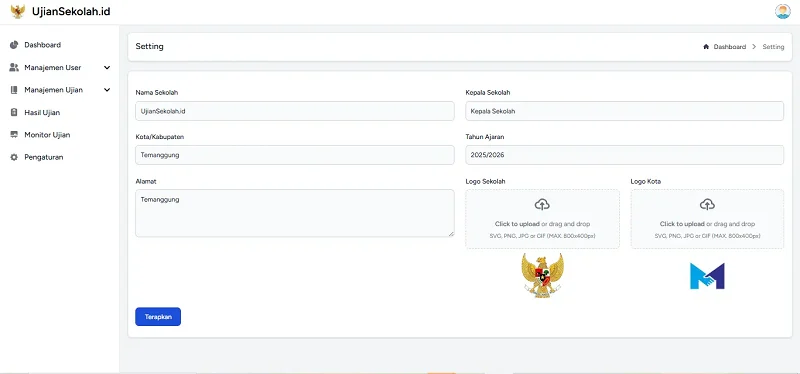Follow the Dashboard breadcrumb link
Image resolution: width=800 pixels, height=374 pixels.
(x=730, y=46)
